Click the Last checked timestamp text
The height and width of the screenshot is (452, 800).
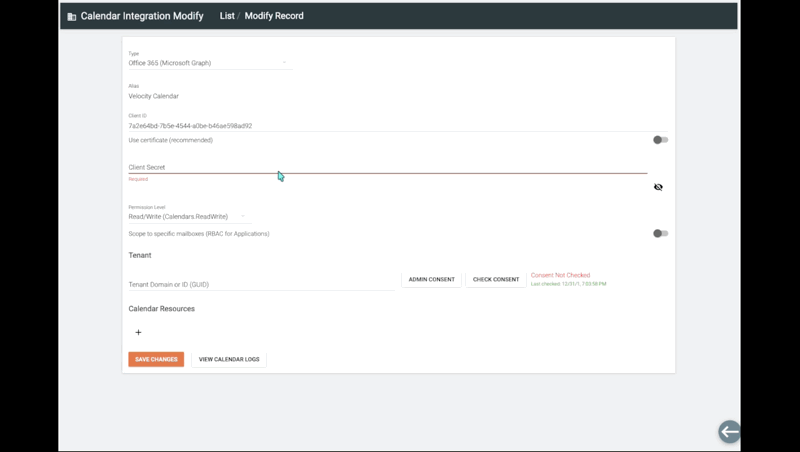point(568,284)
